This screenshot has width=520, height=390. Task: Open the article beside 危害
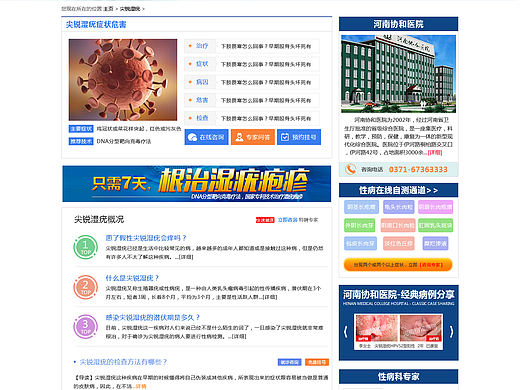pos(266,100)
